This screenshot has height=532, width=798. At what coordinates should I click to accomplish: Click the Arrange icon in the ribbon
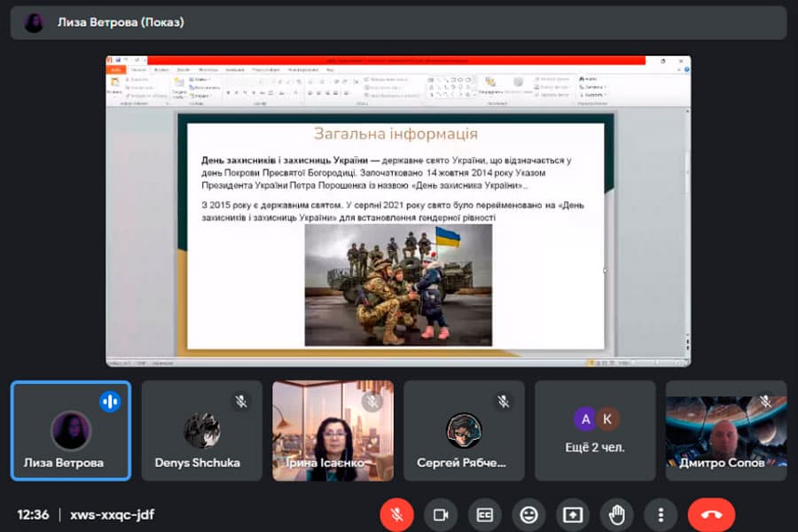[489, 85]
